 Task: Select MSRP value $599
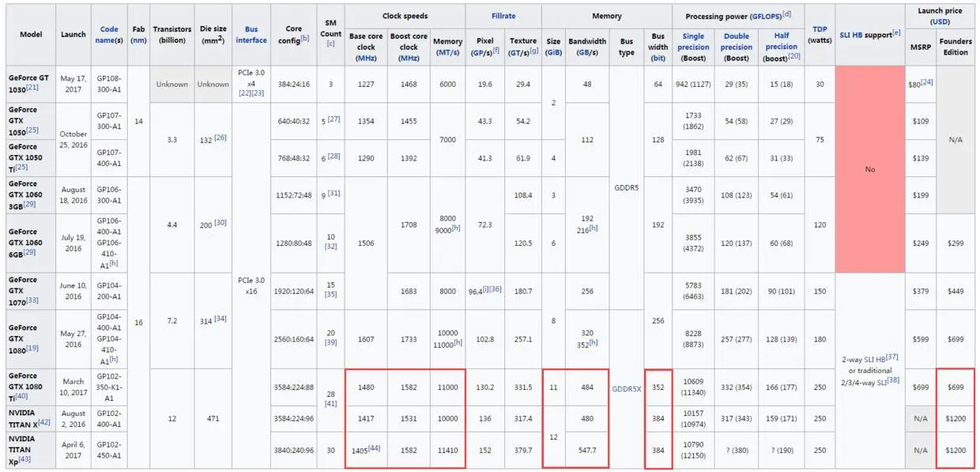[x=920, y=339]
